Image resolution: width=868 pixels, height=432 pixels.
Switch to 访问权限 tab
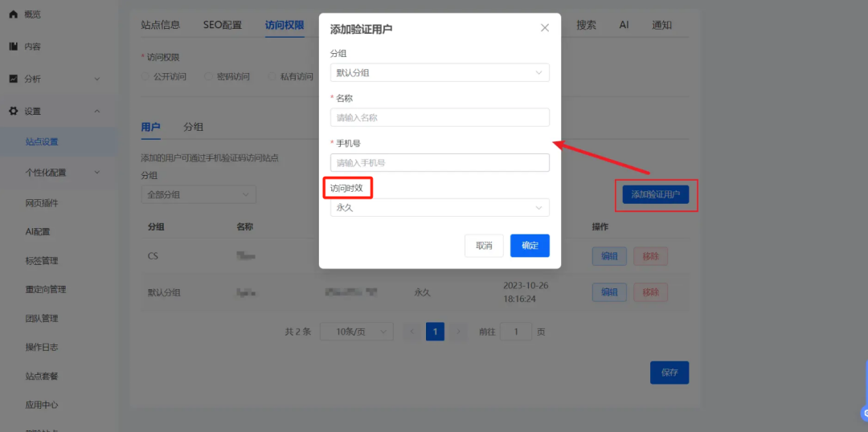(285, 25)
